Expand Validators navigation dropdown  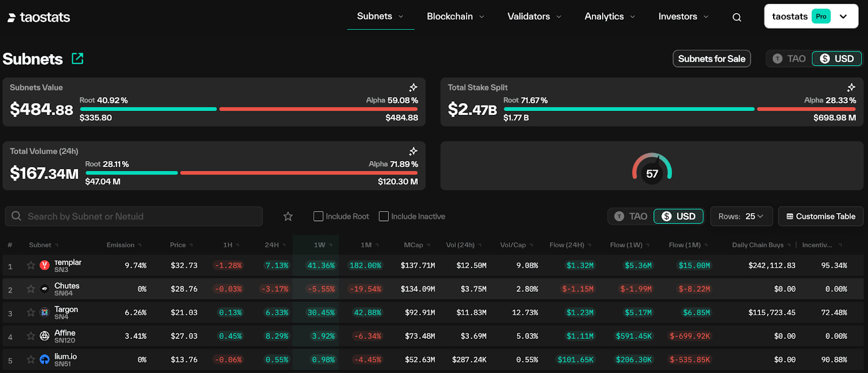[x=534, y=16]
